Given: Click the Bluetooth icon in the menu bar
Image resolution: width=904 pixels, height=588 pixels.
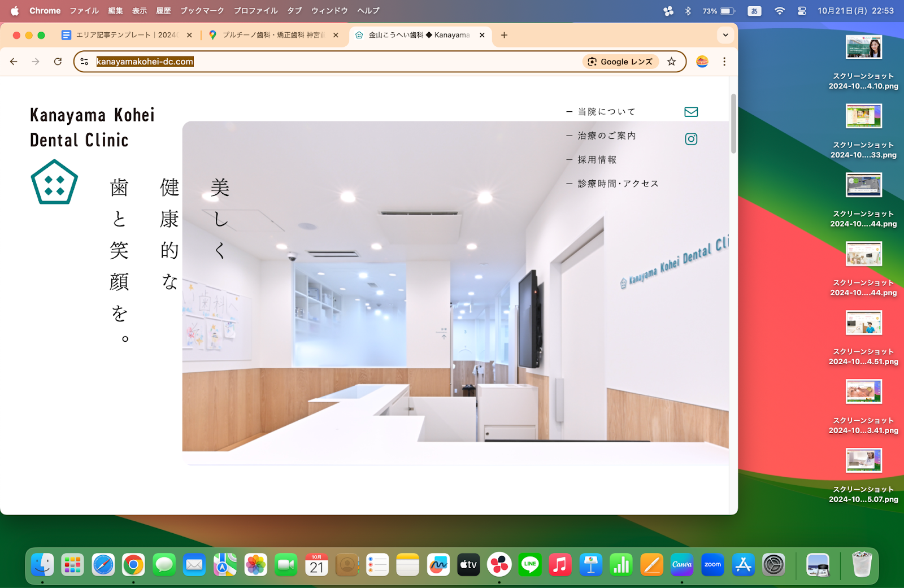Looking at the screenshot, I should coord(688,11).
